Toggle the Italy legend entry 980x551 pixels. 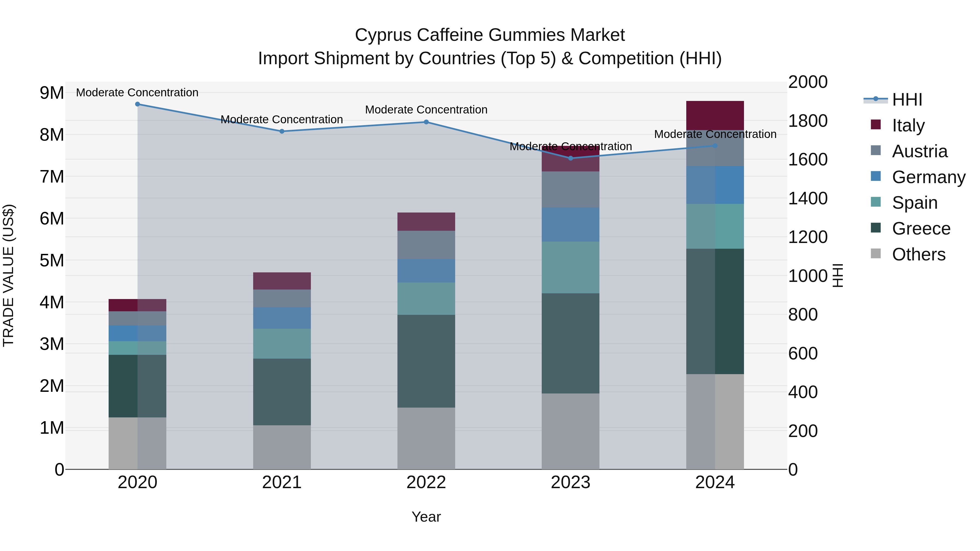coord(898,125)
